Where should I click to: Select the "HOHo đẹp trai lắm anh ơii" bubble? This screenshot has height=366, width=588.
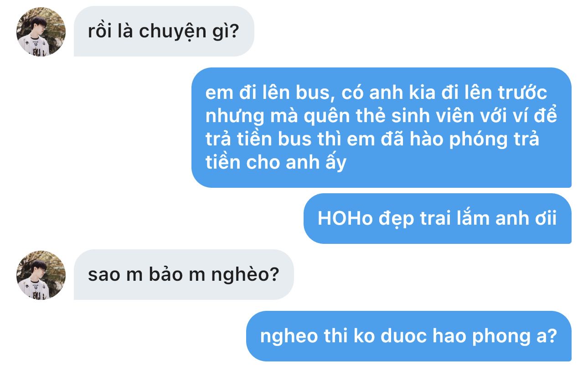pos(437,218)
